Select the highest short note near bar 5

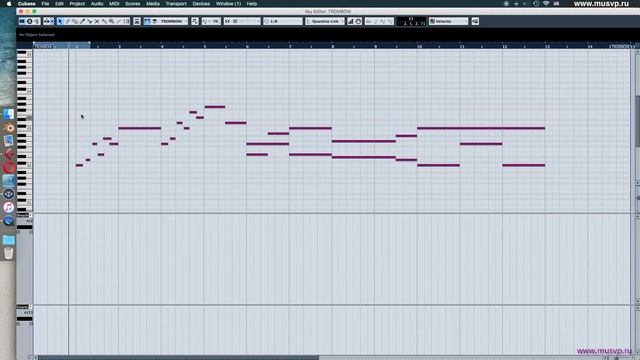click(215, 107)
